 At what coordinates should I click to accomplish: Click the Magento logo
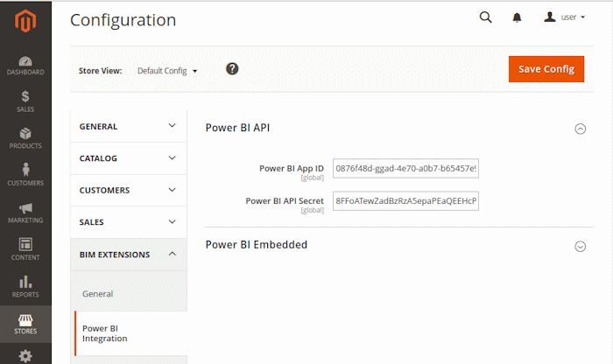[x=25, y=20]
